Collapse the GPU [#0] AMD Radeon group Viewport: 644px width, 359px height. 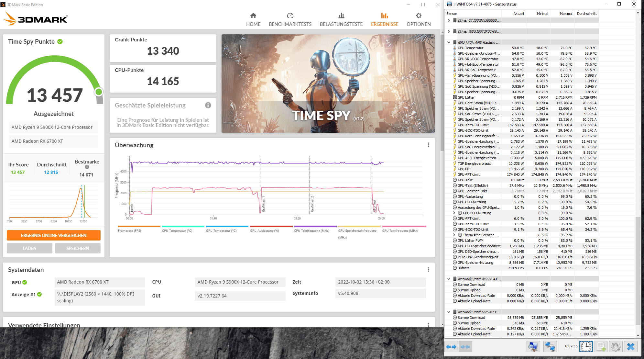click(449, 42)
